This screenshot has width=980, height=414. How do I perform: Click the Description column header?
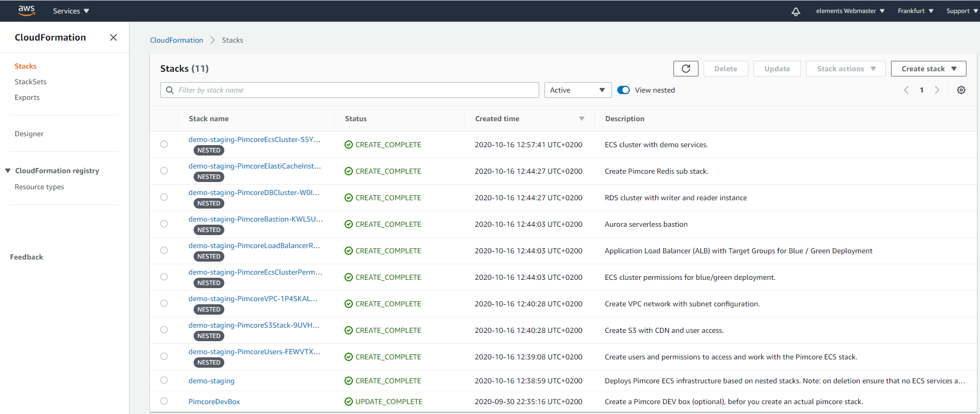point(625,119)
